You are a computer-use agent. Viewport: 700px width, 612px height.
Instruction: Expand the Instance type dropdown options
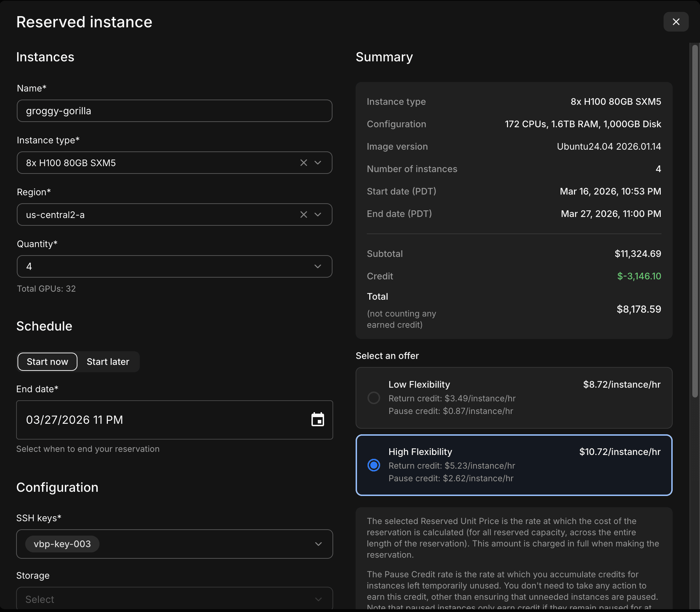[318, 163]
